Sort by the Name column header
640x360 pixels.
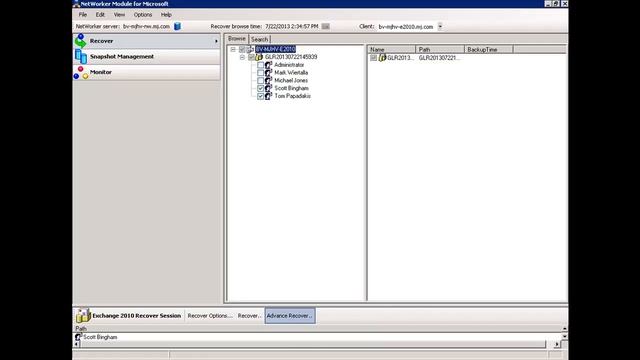coord(391,49)
